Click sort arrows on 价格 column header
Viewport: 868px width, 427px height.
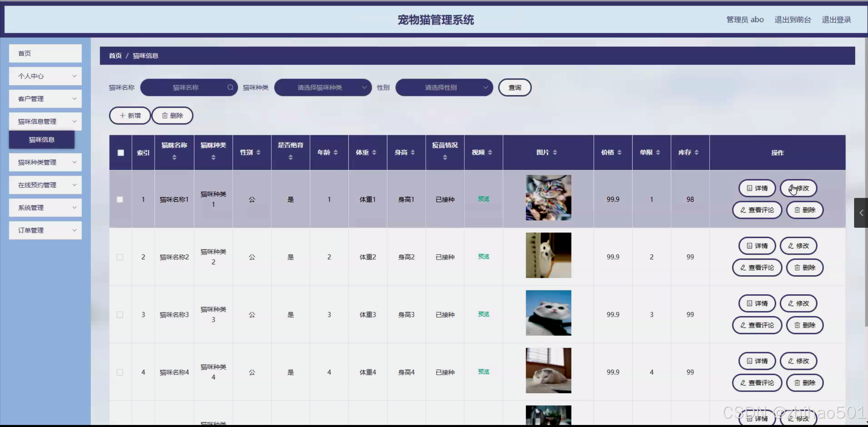pos(619,152)
